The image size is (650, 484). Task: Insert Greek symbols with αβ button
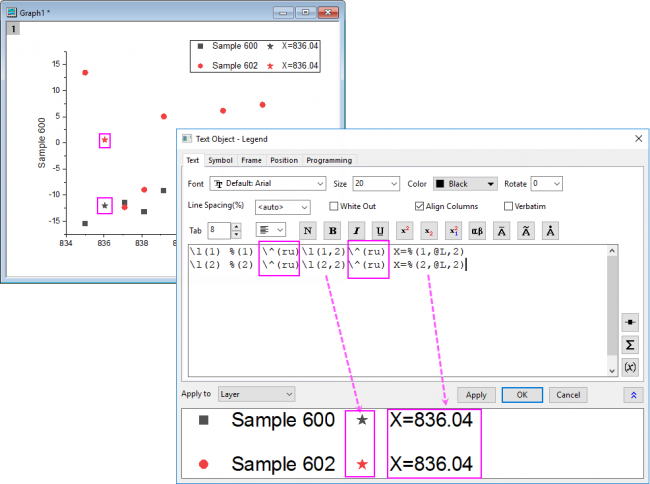coord(477,230)
